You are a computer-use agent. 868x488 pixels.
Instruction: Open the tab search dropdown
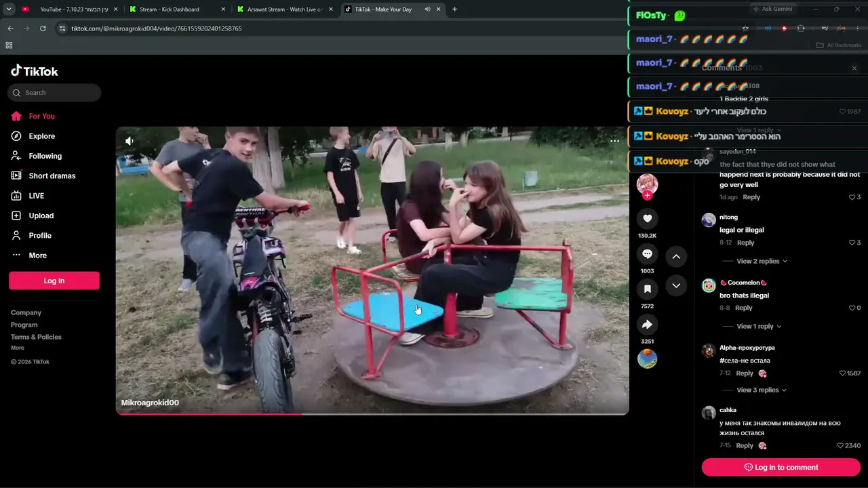point(9,9)
